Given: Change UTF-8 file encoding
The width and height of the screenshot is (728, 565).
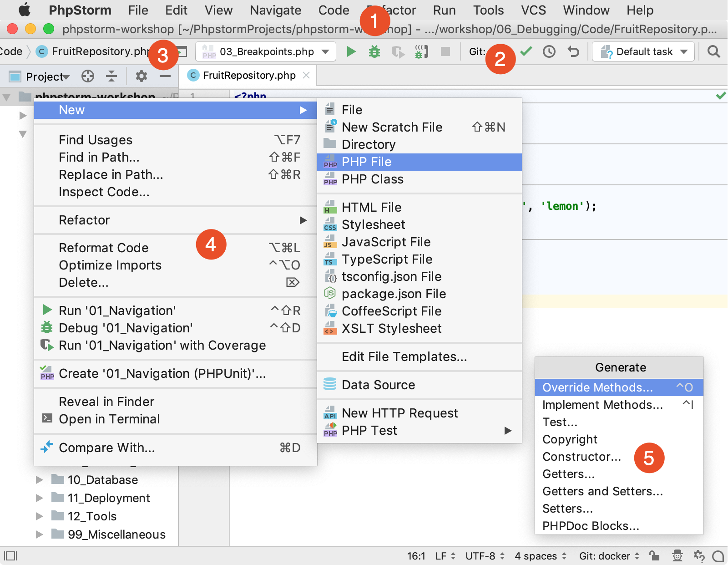Looking at the screenshot, I should pyautogui.click(x=485, y=556).
